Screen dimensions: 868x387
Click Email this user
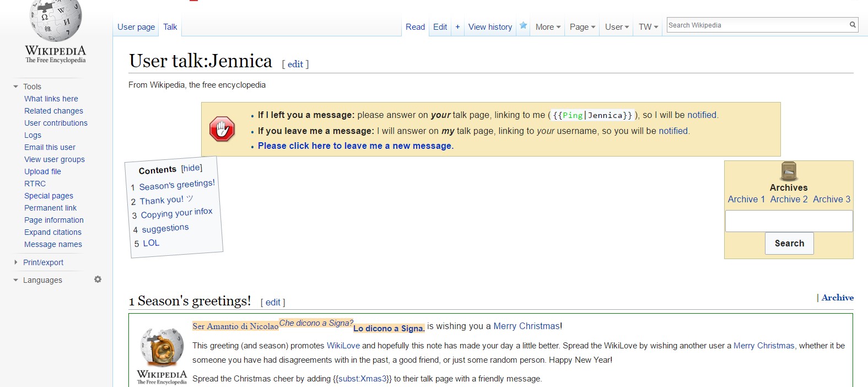pyautogui.click(x=50, y=147)
